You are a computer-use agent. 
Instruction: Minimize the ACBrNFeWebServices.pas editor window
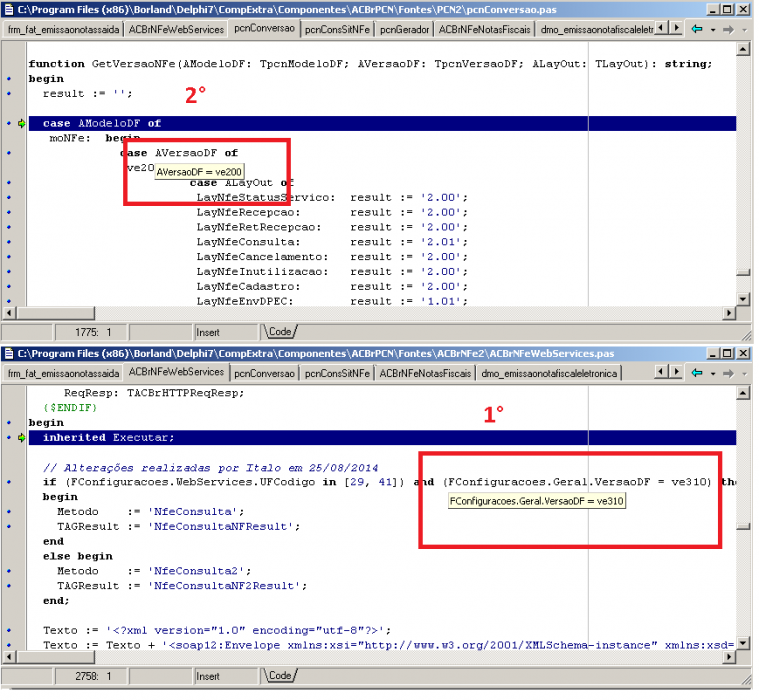[x=713, y=353]
